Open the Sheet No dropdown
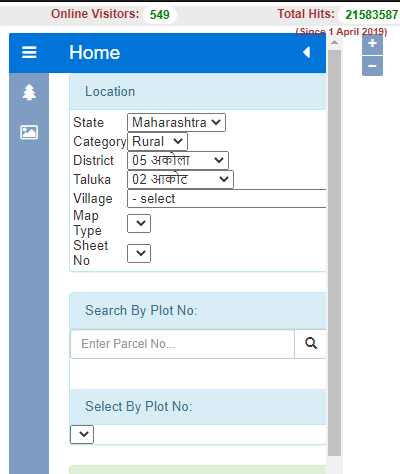Image resolution: width=400 pixels, height=474 pixels. pyautogui.click(x=139, y=253)
